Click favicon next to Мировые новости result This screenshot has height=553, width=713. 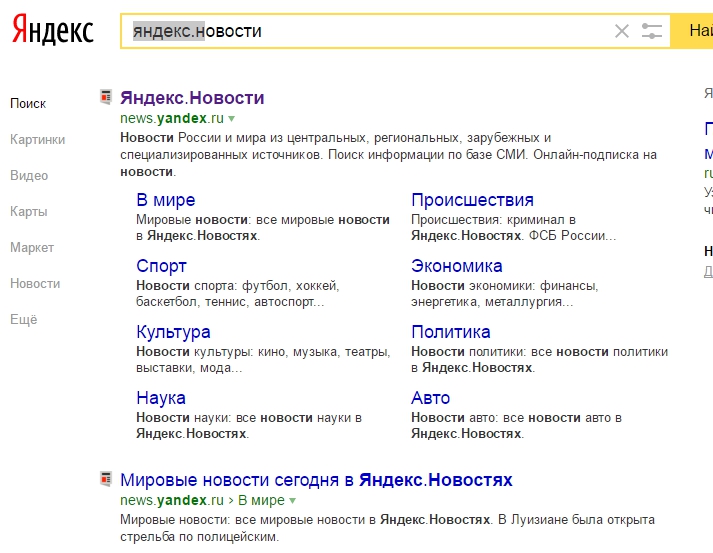click(106, 479)
